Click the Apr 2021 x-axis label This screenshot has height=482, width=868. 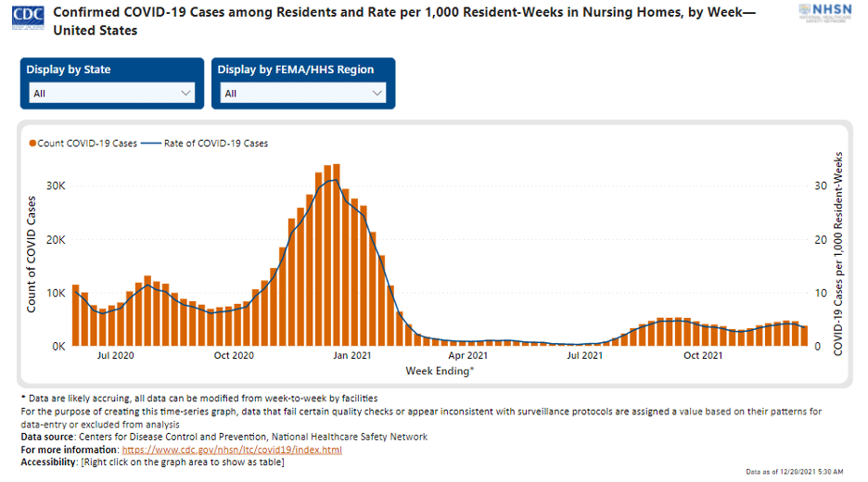468,355
